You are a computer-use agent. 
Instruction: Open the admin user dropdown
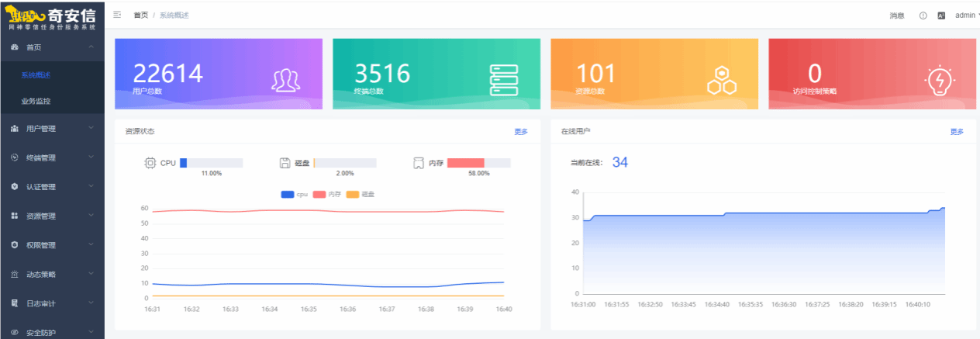pos(964,16)
